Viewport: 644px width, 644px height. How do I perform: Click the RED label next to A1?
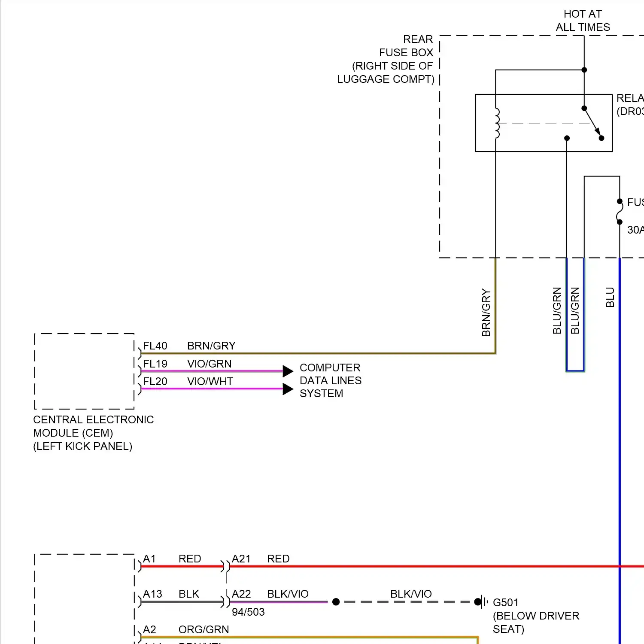click(190, 559)
